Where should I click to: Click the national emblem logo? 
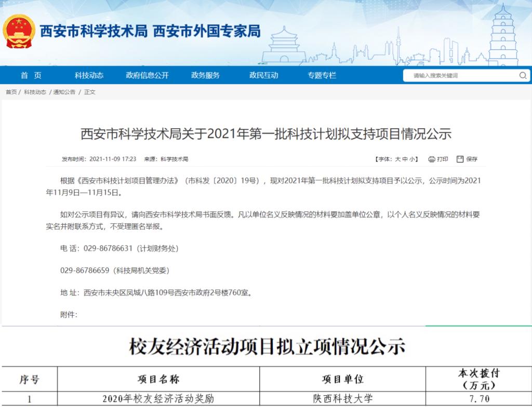[x=20, y=32]
